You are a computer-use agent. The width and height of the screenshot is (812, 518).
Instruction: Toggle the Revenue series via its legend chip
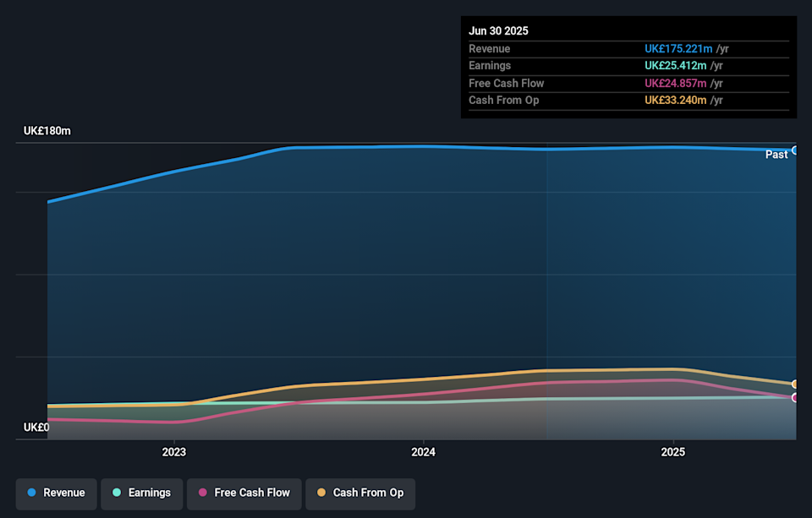pyautogui.click(x=56, y=493)
